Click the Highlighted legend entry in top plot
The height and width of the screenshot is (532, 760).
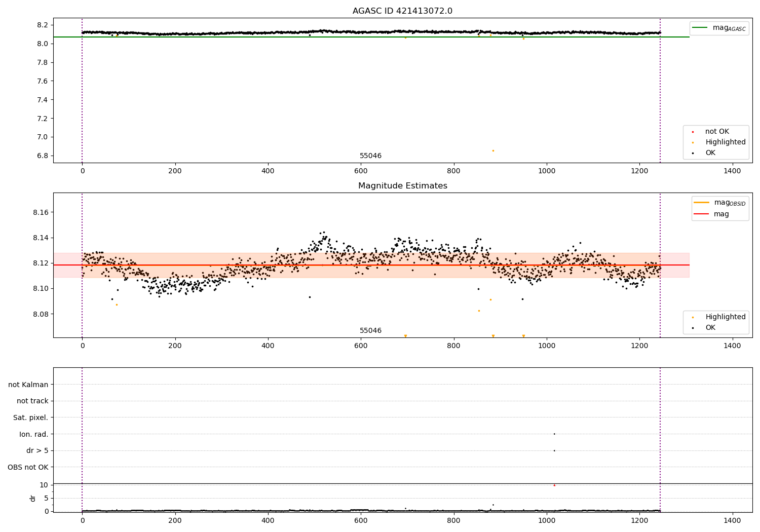point(719,142)
